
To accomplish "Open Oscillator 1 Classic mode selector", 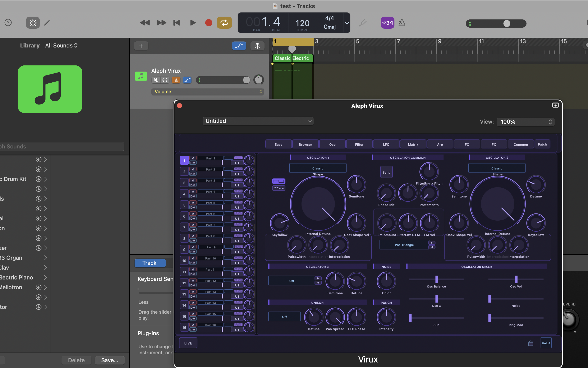I will [318, 168].
